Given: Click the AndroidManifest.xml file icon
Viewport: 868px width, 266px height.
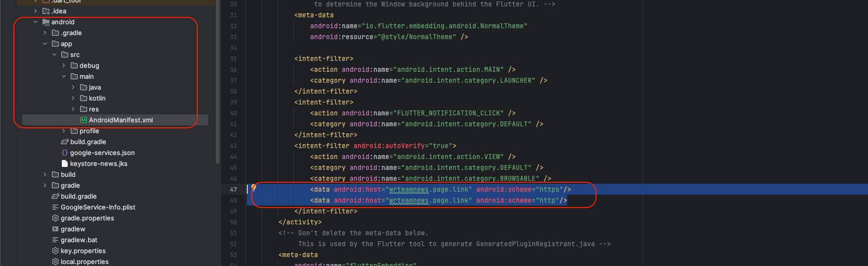Looking at the screenshot, I should [x=84, y=120].
